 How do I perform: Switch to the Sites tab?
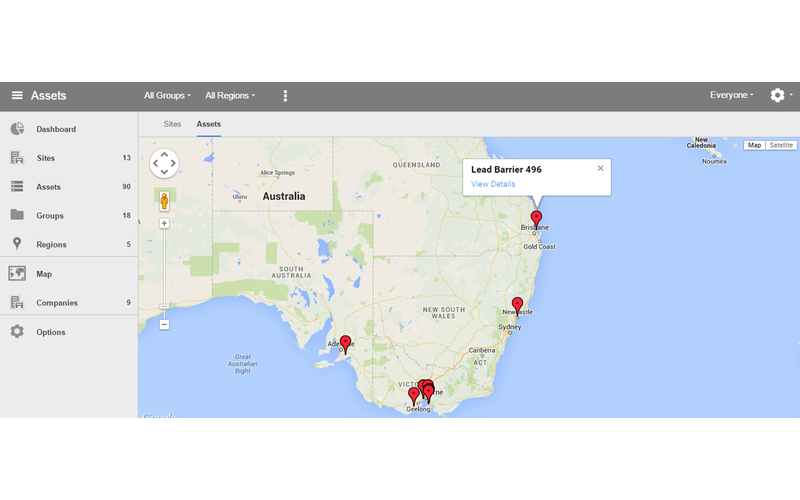(x=172, y=124)
